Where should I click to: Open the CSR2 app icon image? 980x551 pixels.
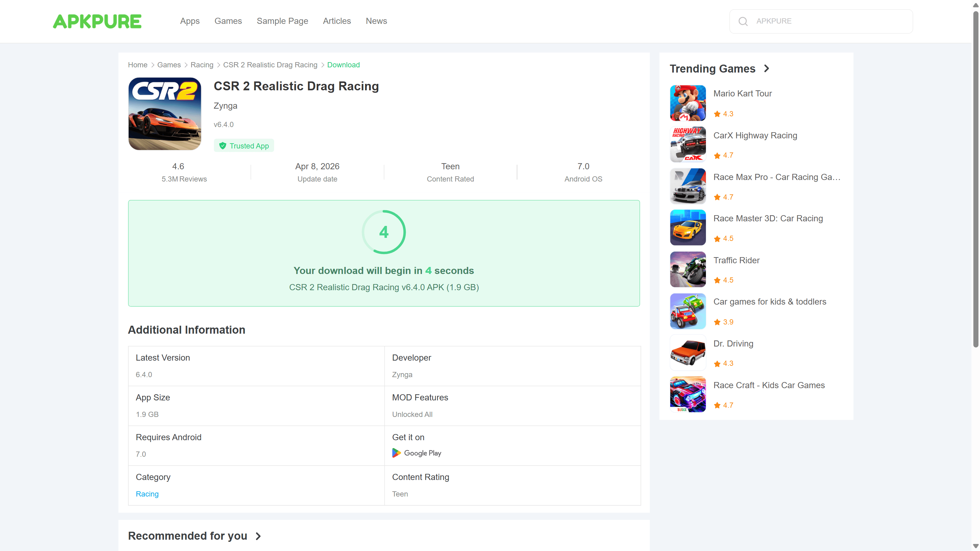tap(165, 114)
